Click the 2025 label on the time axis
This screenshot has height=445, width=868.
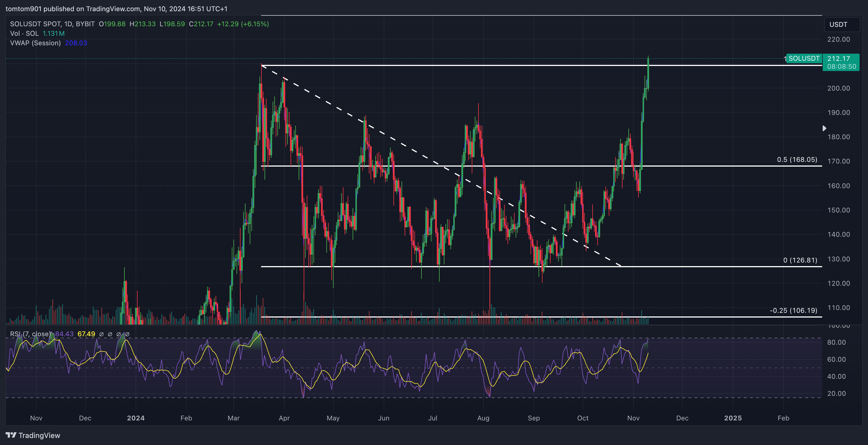(x=733, y=418)
